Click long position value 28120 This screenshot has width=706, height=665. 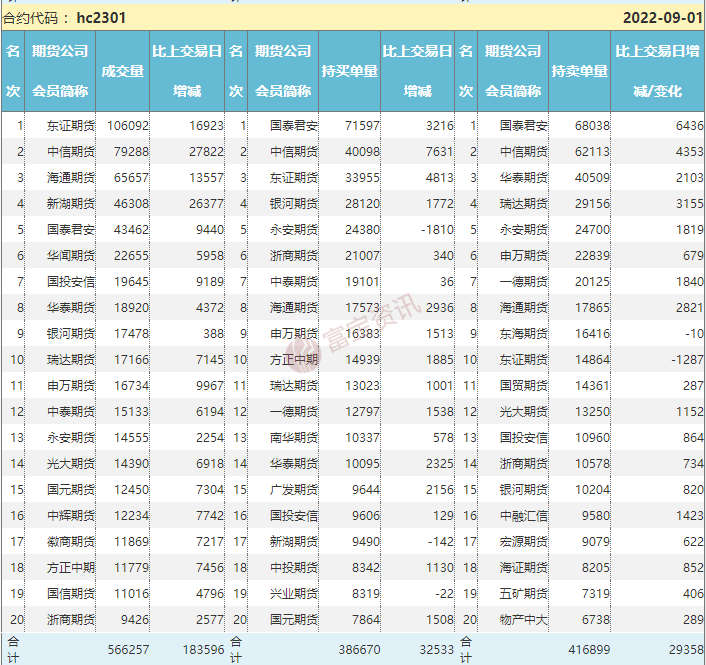point(362,204)
